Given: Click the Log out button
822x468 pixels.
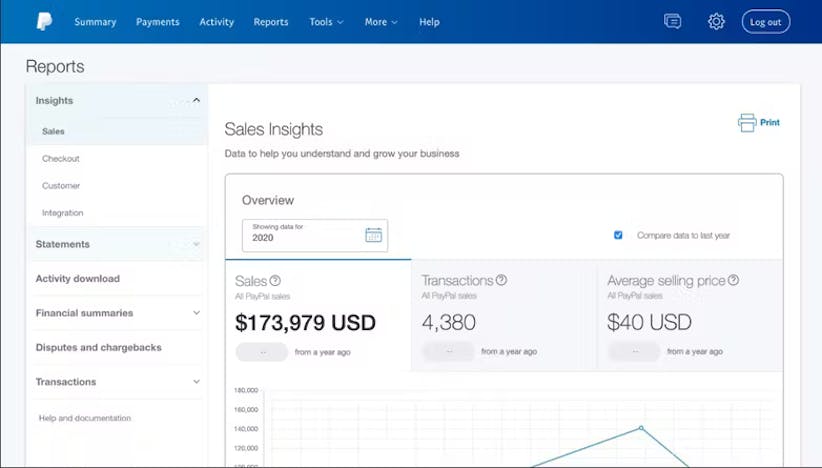Looking at the screenshot, I should (x=765, y=22).
